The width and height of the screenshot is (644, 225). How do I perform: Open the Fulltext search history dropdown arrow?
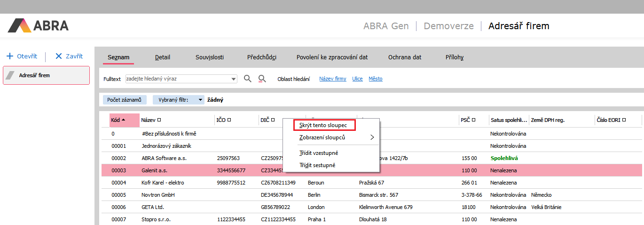[234, 79]
